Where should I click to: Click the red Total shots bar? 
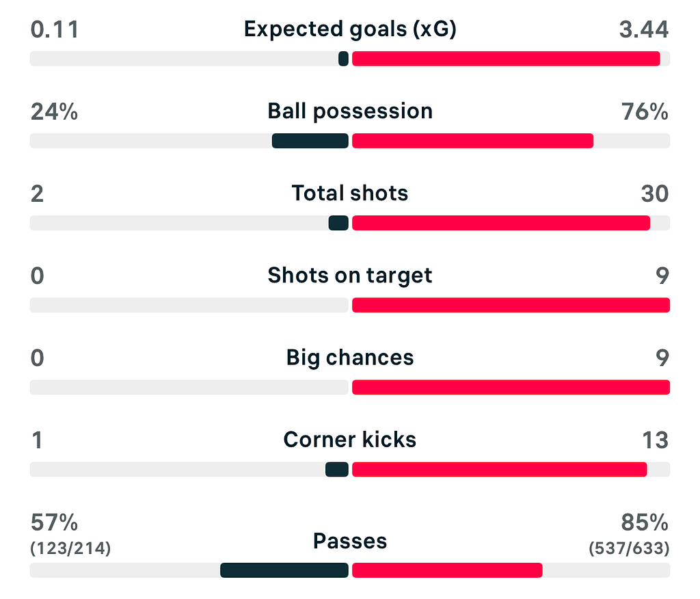500,223
